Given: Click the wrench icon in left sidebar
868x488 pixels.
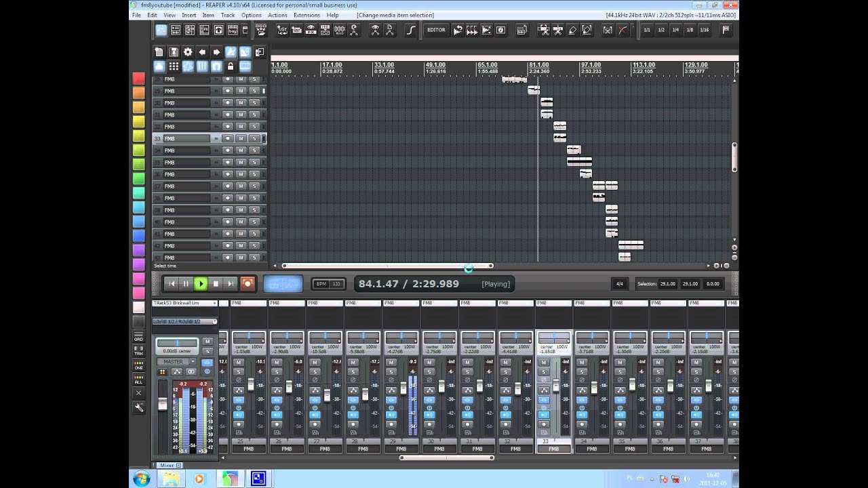Looking at the screenshot, I should tap(139, 407).
